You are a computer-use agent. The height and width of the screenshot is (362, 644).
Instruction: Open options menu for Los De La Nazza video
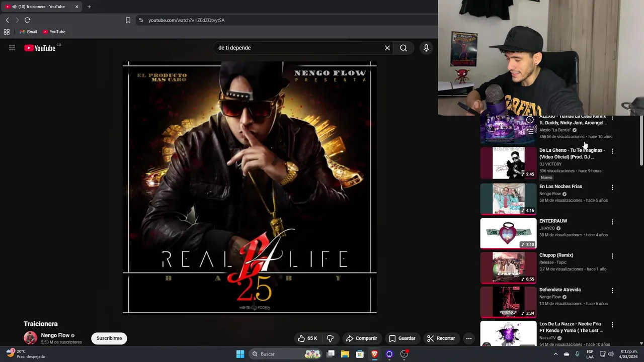pyautogui.click(x=612, y=325)
